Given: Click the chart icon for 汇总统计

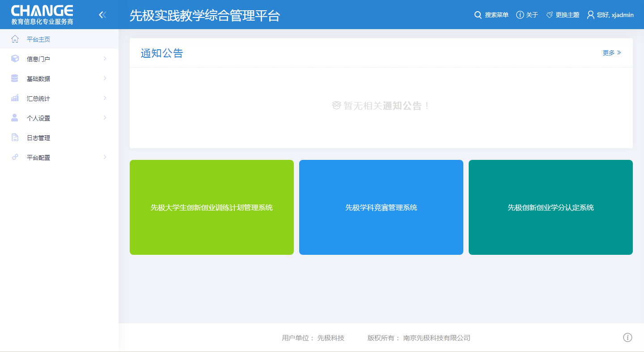Looking at the screenshot, I should click(15, 98).
